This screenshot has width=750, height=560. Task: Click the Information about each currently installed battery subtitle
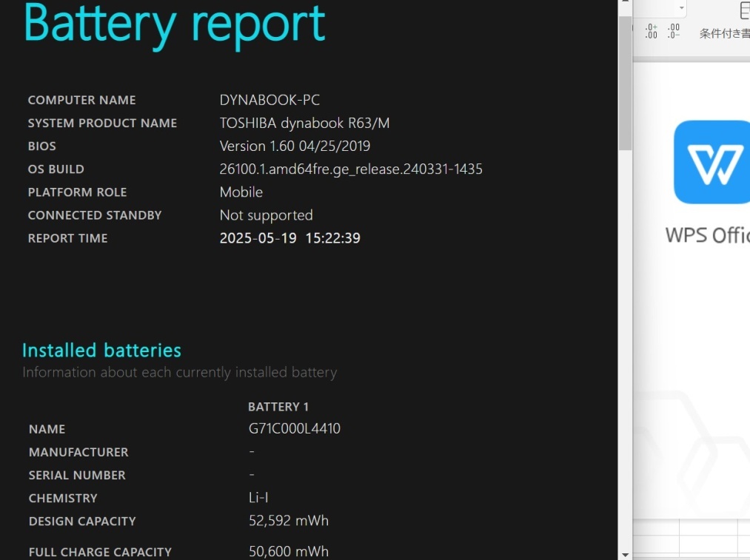point(180,372)
